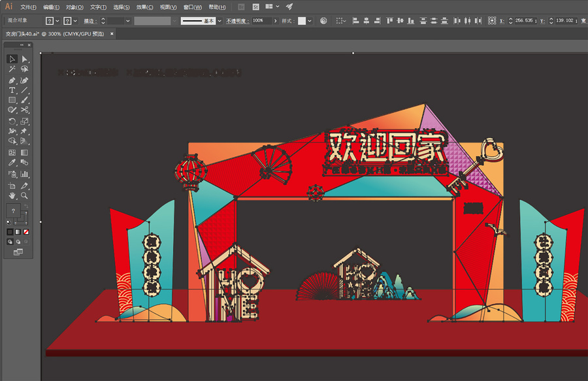Select the Rectangle tool
The width and height of the screenshot is (588, 381).
(12, 100)
